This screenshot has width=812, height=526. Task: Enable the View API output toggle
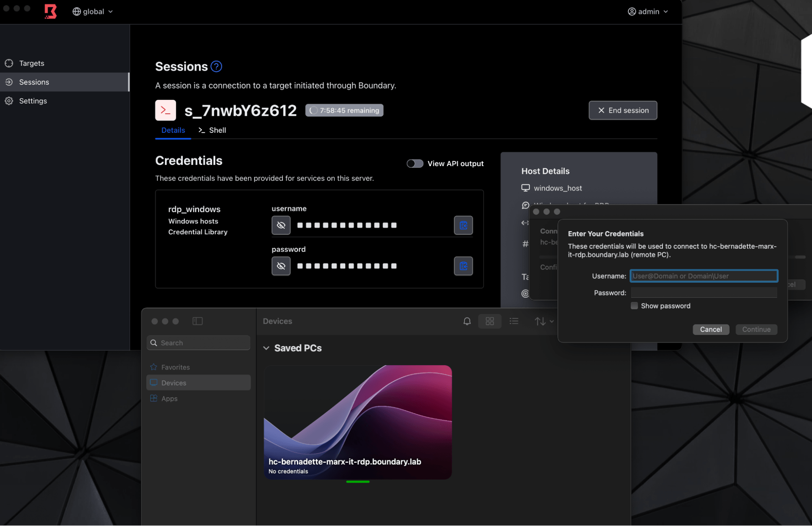point(415,163)
